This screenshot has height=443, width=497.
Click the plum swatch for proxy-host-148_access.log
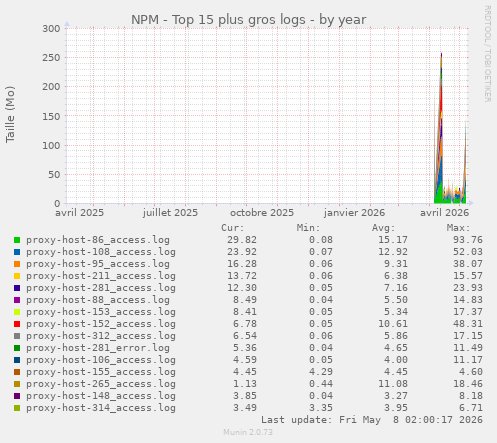[x=17, y=396]
